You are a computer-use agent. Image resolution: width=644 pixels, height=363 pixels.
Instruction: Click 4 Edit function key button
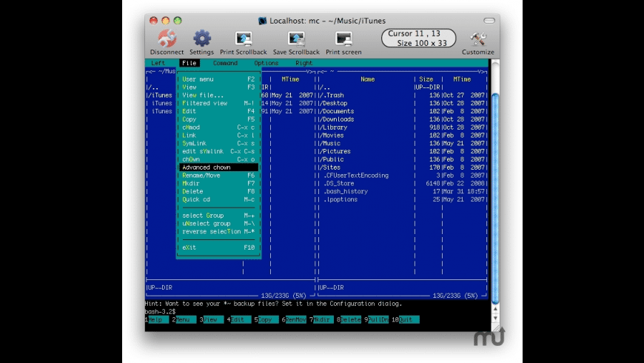click(239, 319)
